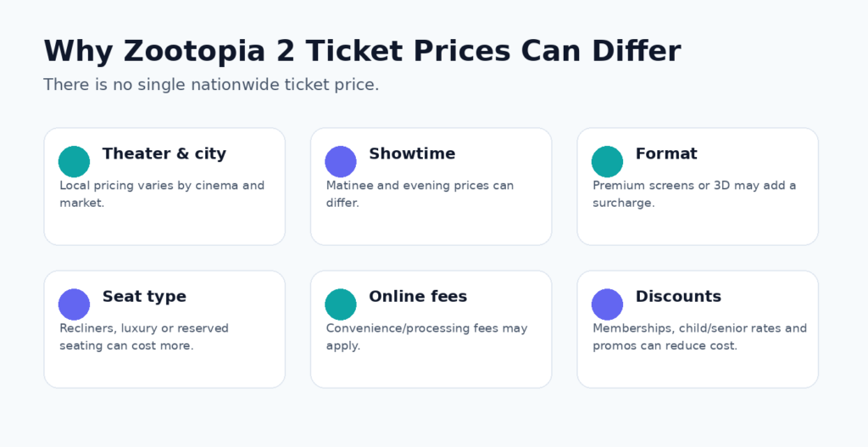This screenshot has height=447, width=868.
Task: Click the purple circle beside Showtime
Action: (x=341, y=162)
